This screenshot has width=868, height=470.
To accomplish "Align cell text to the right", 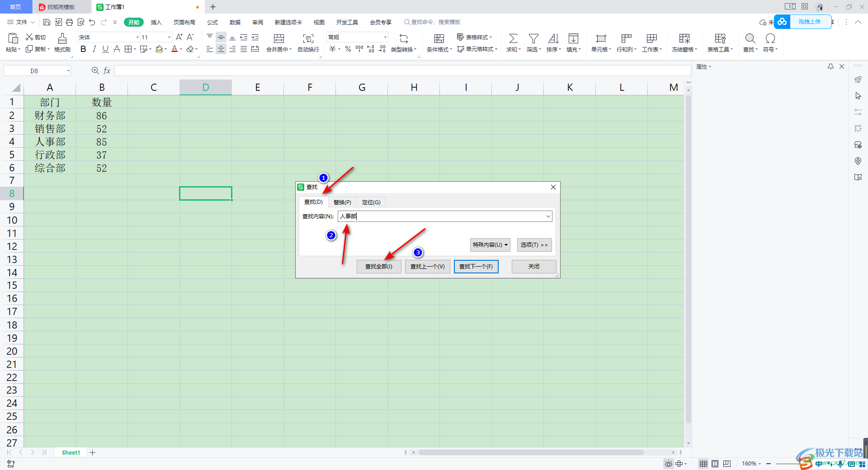I will coord(232,49).
